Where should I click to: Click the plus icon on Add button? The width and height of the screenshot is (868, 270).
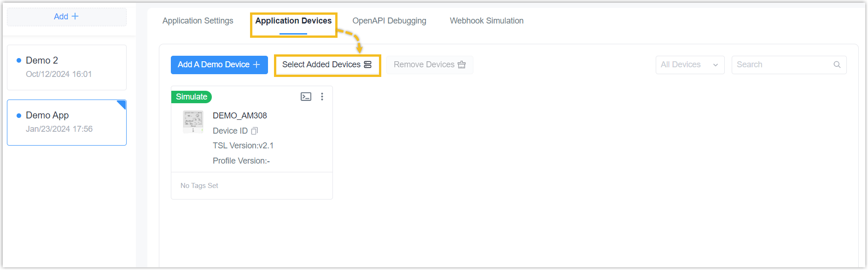click(x=75, y=16)
